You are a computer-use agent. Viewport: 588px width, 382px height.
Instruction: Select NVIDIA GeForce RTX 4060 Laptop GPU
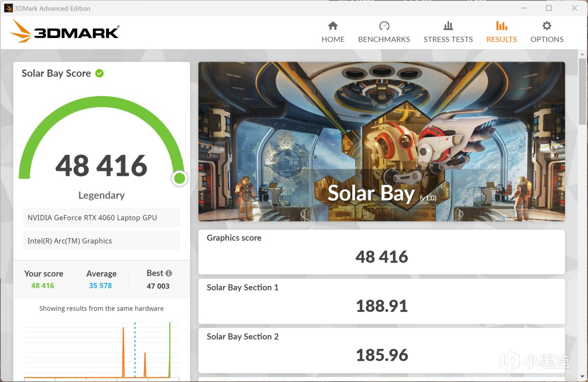click(x=102, y=218)
